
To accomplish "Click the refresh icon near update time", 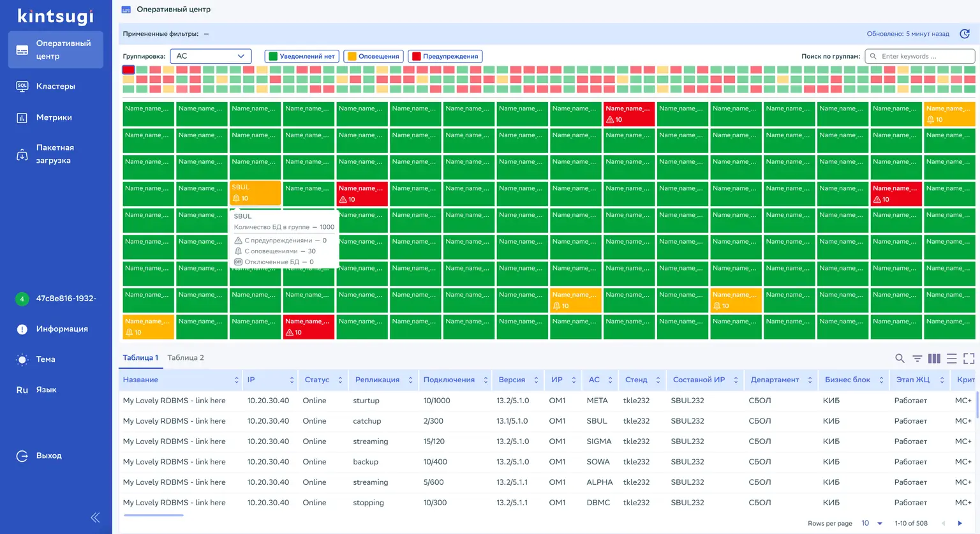I will point(965,34).
